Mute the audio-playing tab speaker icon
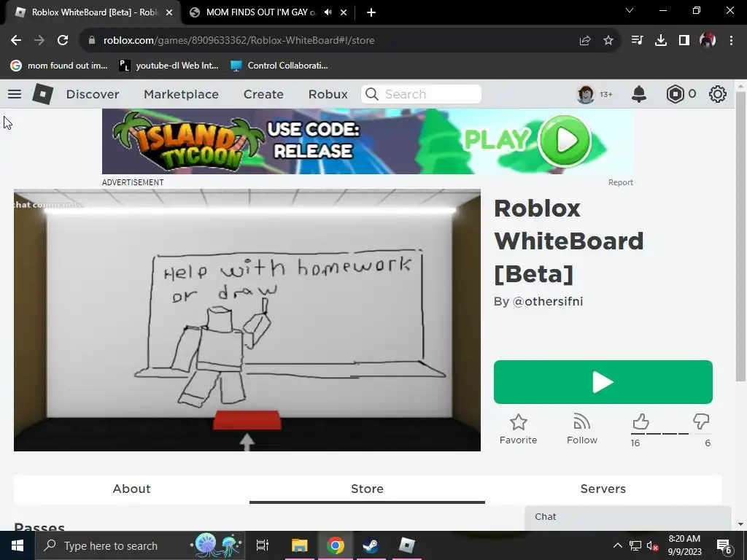This screenshot has height=560, width=747. 328,12
